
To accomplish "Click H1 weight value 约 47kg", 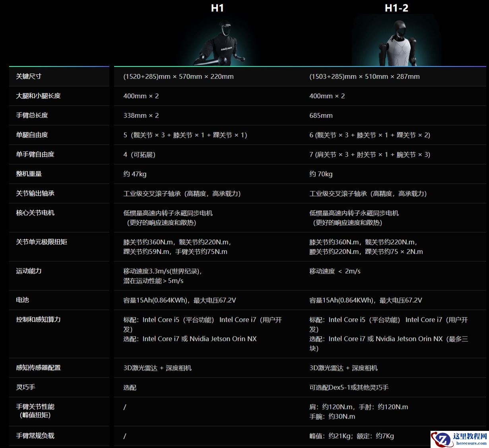I will tap(135, 174).
